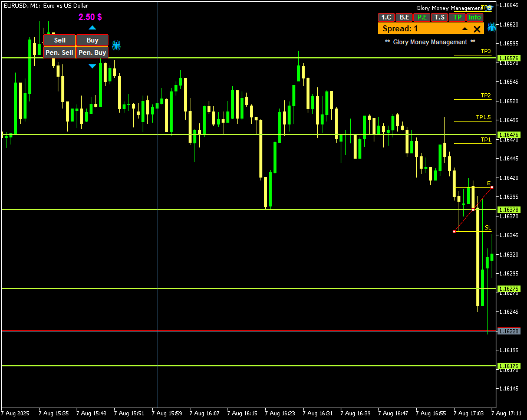Click the TP3 level label
The height and width of the screenshot is (420, 527).
pos(486,51)
